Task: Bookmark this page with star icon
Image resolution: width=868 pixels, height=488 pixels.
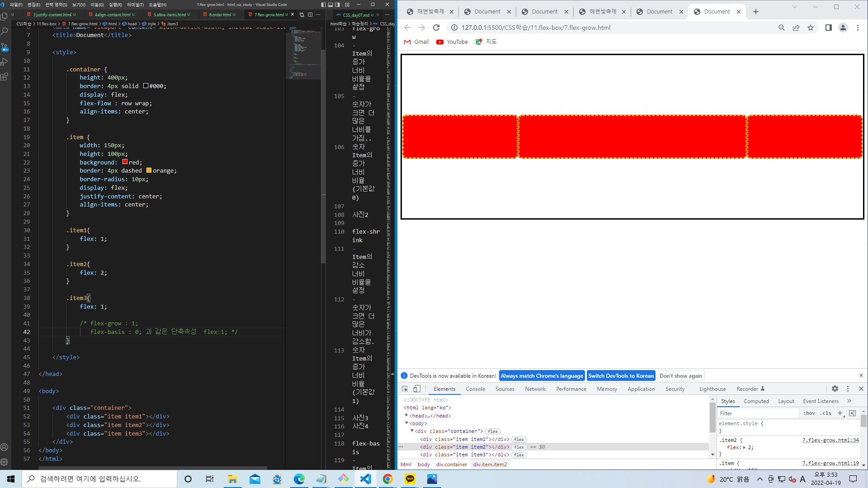Action: 811,28
